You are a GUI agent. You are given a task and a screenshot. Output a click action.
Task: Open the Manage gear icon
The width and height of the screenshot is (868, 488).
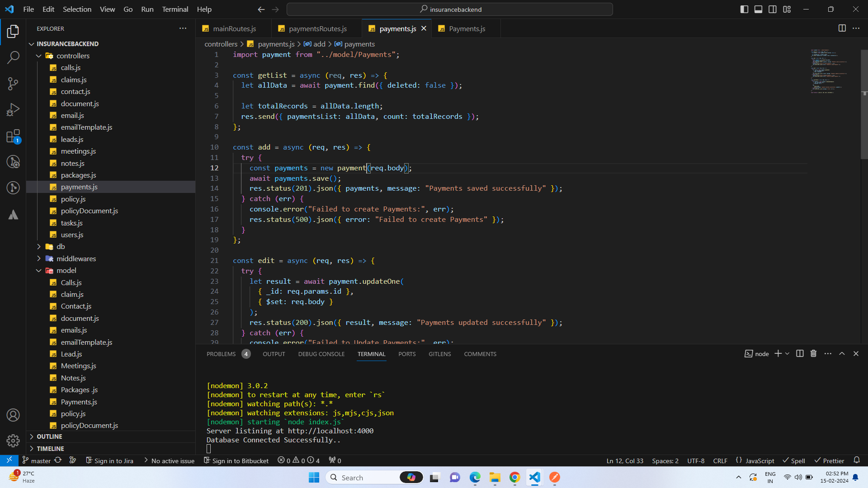pos(13,441)
